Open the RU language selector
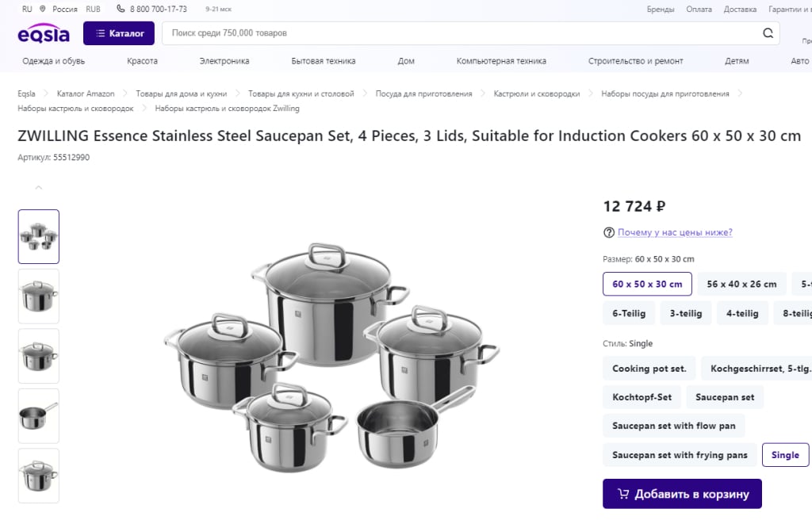Screen dimensions: 812x520 click(x=27, y=9)
